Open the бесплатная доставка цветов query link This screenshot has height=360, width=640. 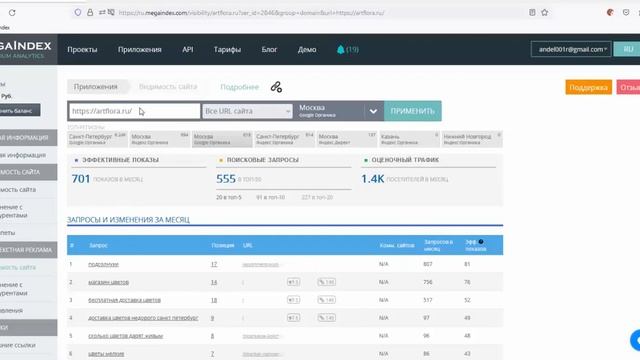(124, 300)
